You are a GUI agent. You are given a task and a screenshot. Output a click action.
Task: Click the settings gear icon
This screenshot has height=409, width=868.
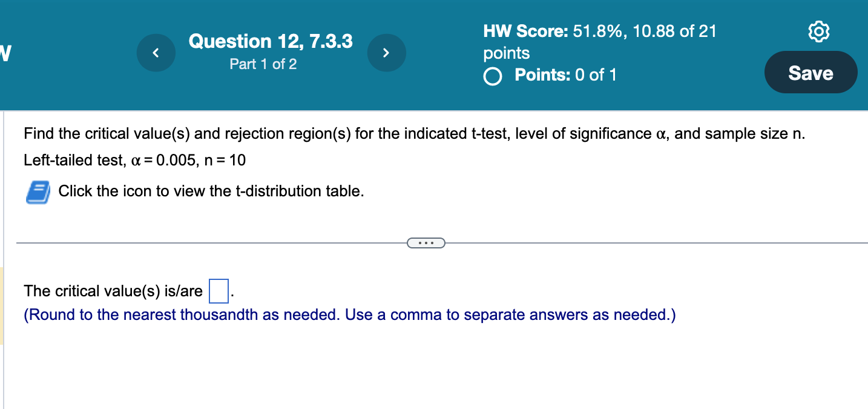819,31
